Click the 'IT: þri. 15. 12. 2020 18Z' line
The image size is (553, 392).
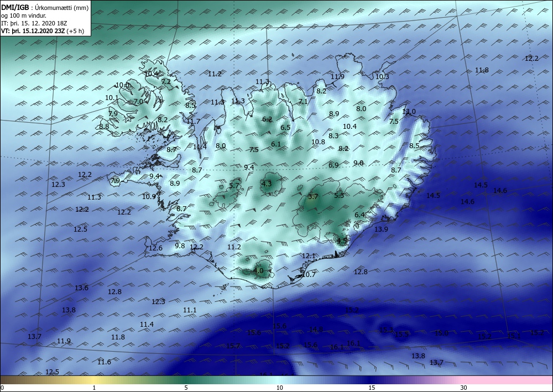click(x=34, y=23)
